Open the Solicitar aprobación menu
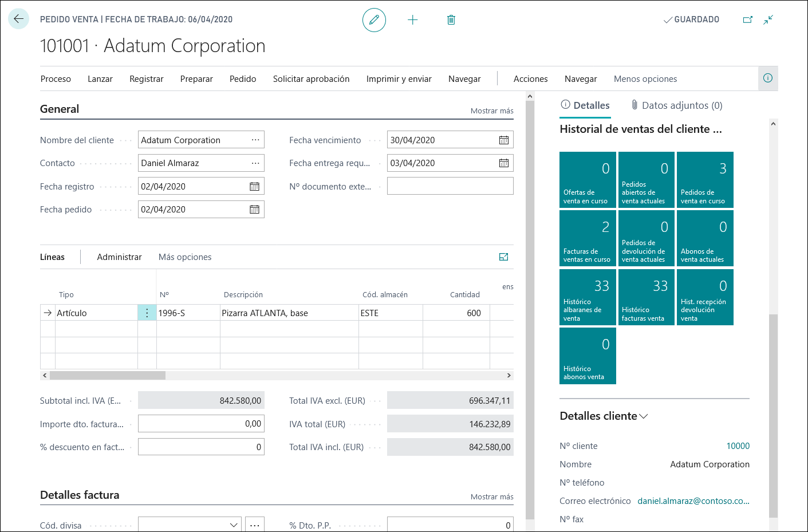This screenshot has width=808, height=532. [312, 79]
